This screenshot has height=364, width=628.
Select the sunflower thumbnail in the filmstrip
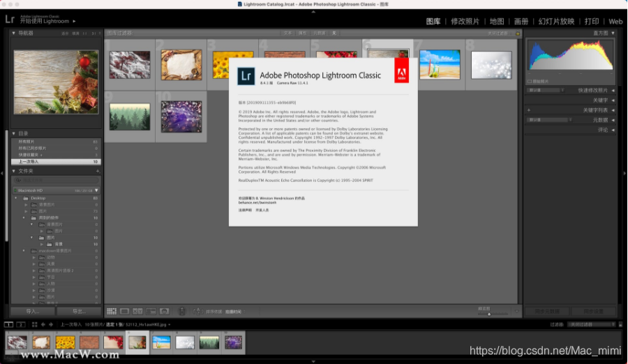pyautogui.click(x=66, y=342)
